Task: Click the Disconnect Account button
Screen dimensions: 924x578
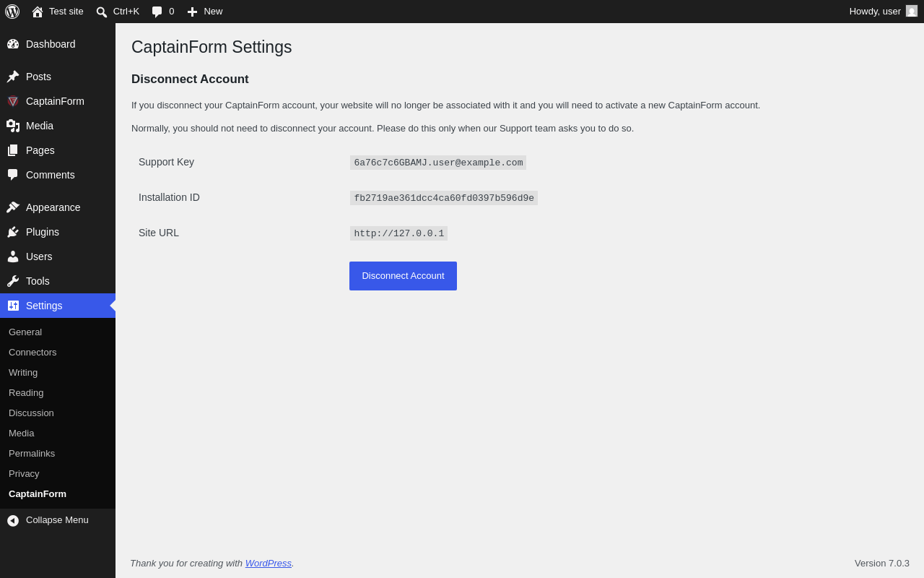Action: pyautogui.click(x=403, y=276)
